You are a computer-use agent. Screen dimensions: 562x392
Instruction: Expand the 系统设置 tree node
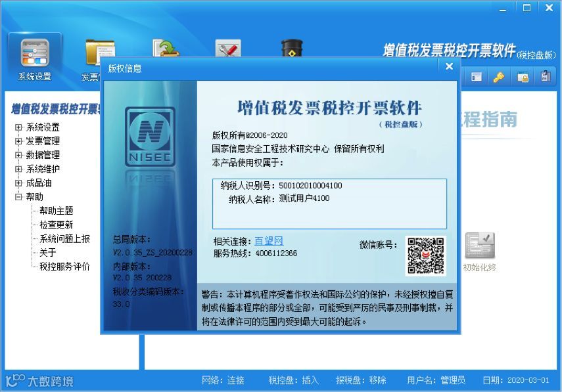coord(18,127)
